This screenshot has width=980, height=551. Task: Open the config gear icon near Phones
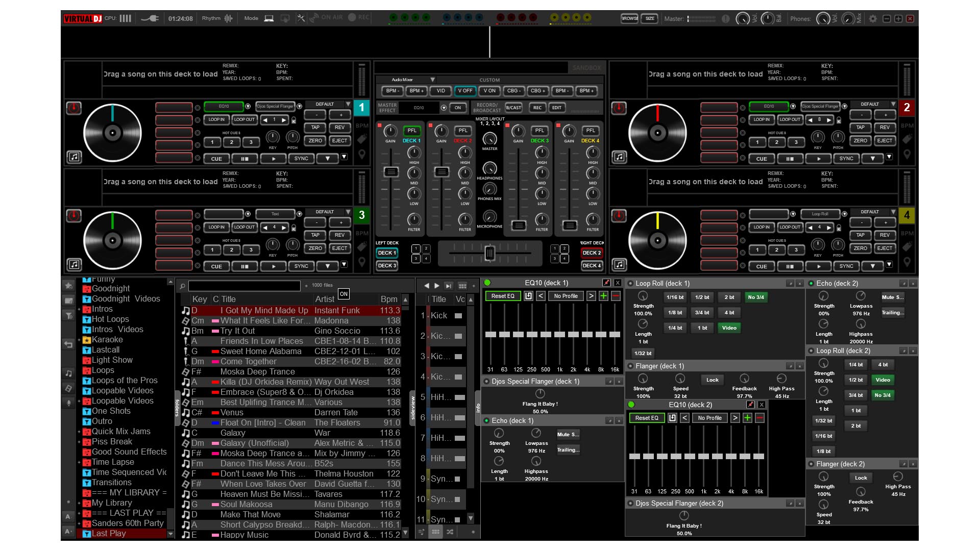point(873,19)
